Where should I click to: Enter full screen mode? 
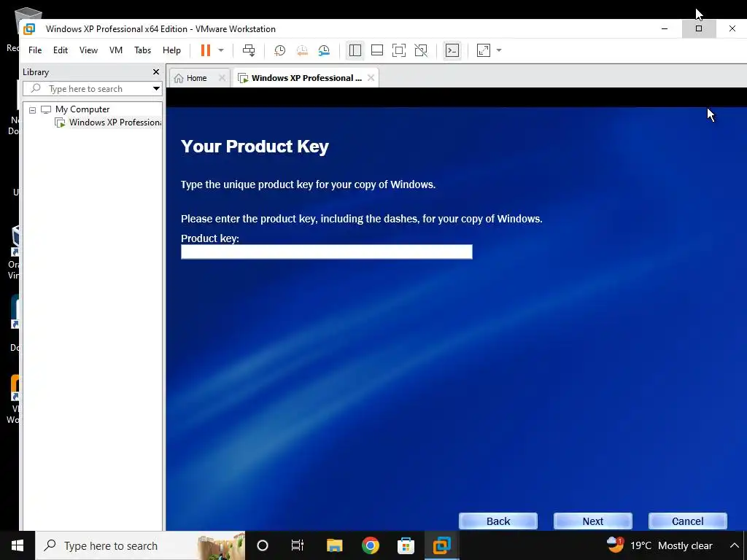399,50
